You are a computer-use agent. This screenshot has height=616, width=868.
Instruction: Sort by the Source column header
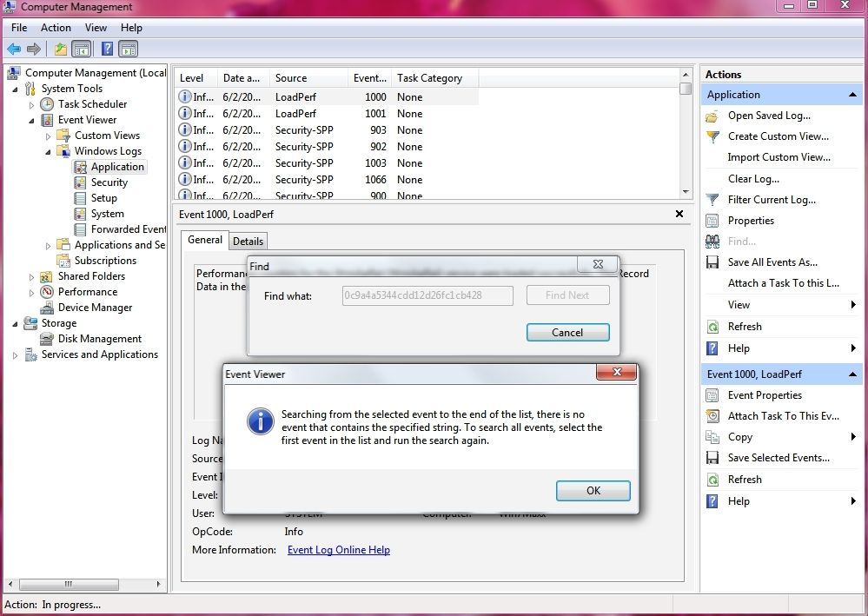tap(309, 78)
